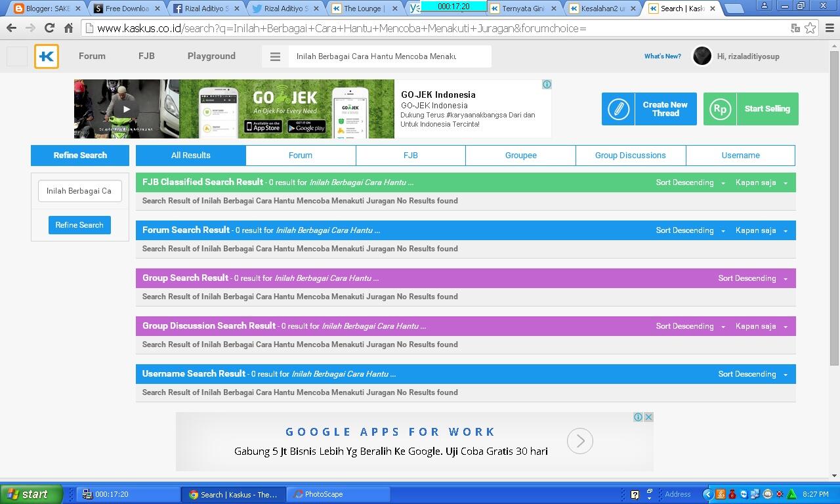Open the Chrome menu icon
840x504 pixels.
[x=830, y=28]
